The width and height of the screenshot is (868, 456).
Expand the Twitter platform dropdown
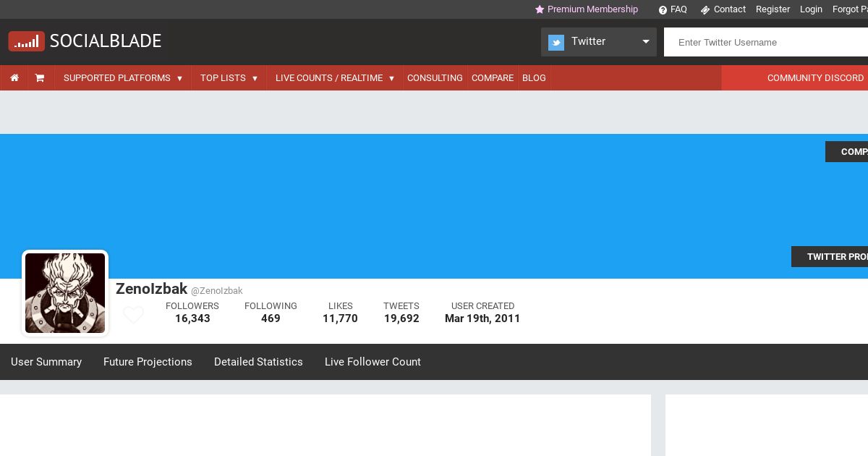pos(599,42)
